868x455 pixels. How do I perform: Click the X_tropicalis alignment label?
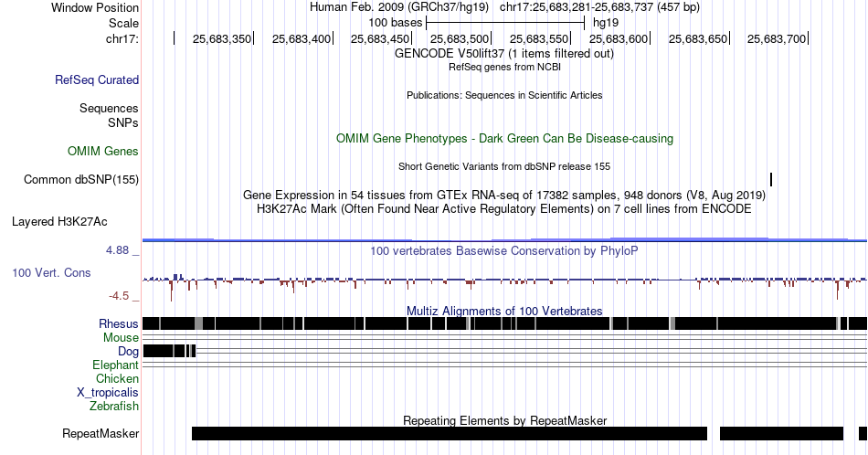click(108, 393)
